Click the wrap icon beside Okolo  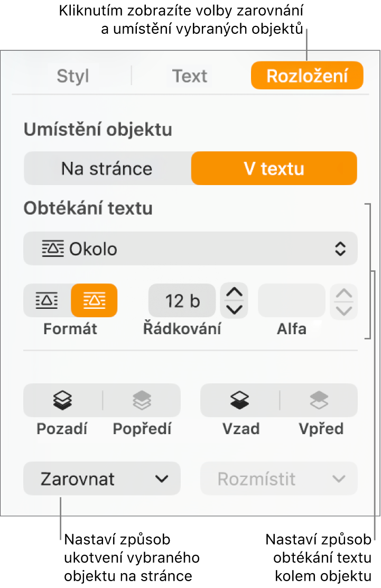[x=53, y=249]
